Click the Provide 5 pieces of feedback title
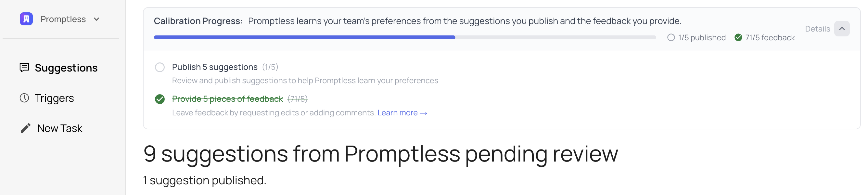 (227, 99)
